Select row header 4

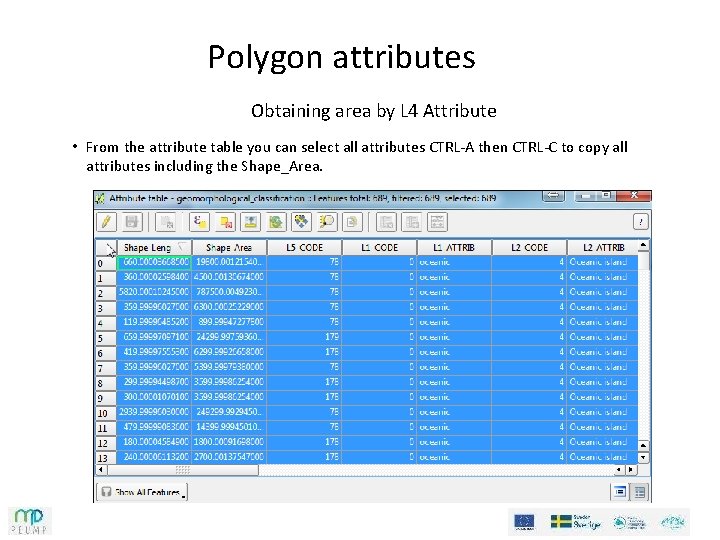tap(106, 323)
